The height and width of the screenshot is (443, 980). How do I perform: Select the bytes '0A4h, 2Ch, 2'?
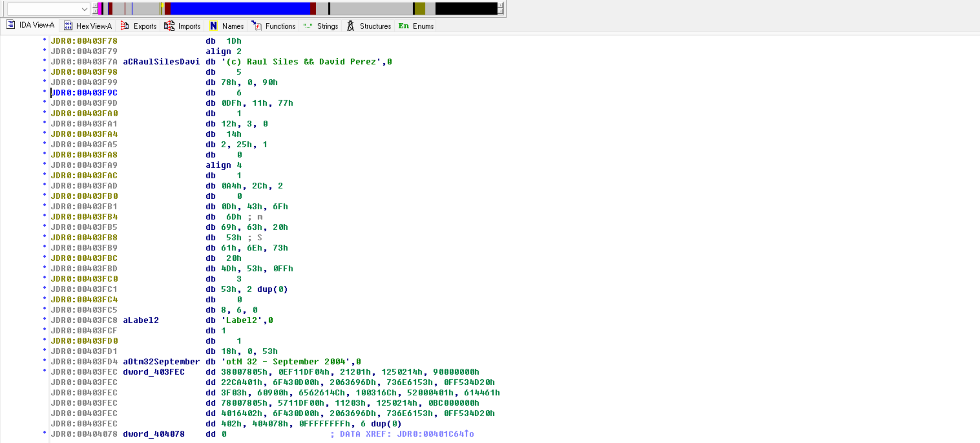click(252, 186)
